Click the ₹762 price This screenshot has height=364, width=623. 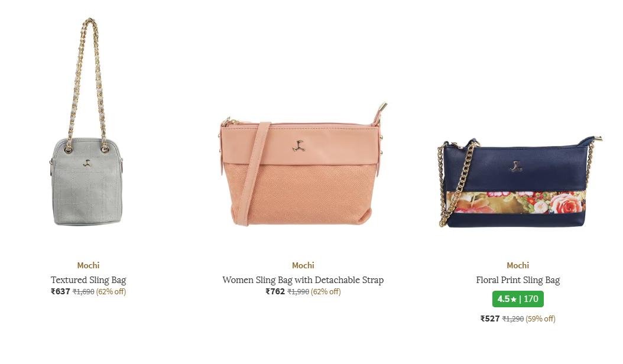coord(275,291)
